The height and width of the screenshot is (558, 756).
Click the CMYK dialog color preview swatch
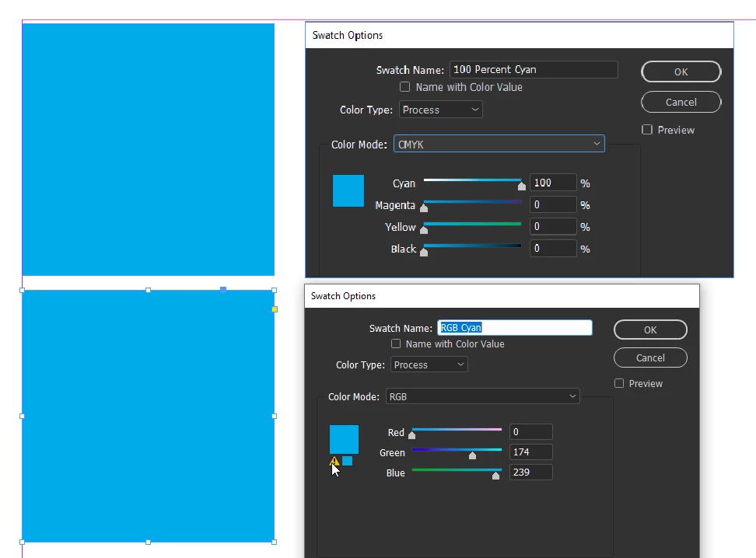348,191
